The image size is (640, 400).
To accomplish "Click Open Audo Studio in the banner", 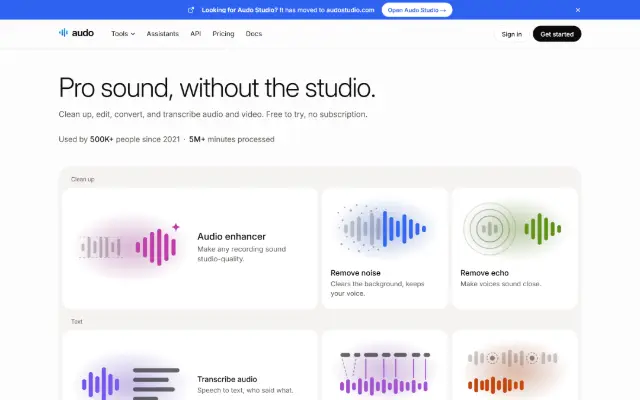I will (x=417, y=10).
